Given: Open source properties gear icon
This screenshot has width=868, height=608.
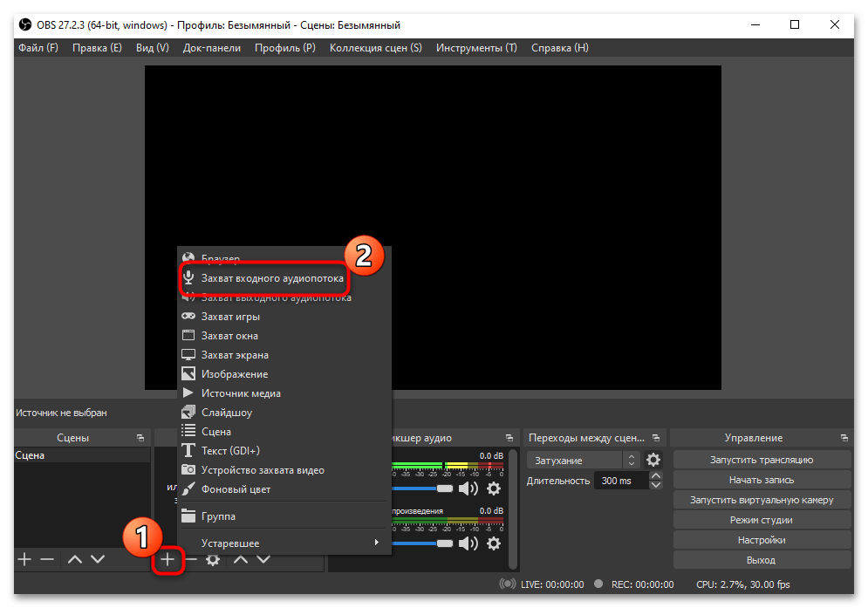Looking at the screenshot, I should pyautogui.click(x=212, y=559).
